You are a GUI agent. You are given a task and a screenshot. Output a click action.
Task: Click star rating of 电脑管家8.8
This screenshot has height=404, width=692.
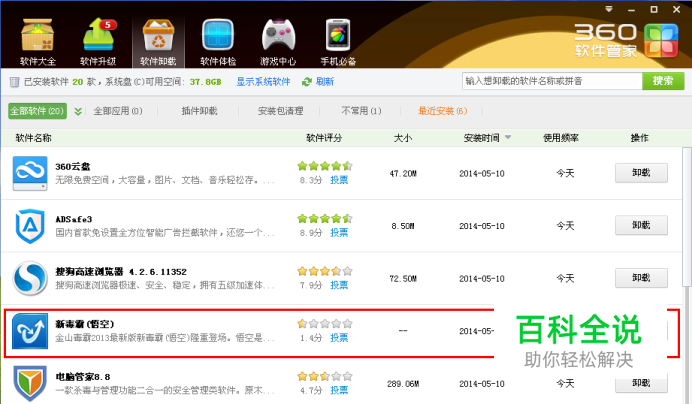pyautogui.click(x=325, y=376)
